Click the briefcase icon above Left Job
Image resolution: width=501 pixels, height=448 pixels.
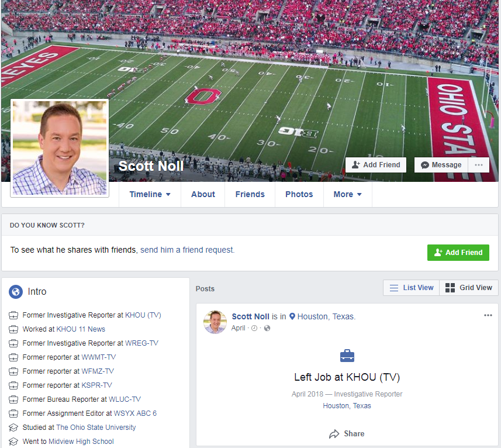click(x=347, y=356)
